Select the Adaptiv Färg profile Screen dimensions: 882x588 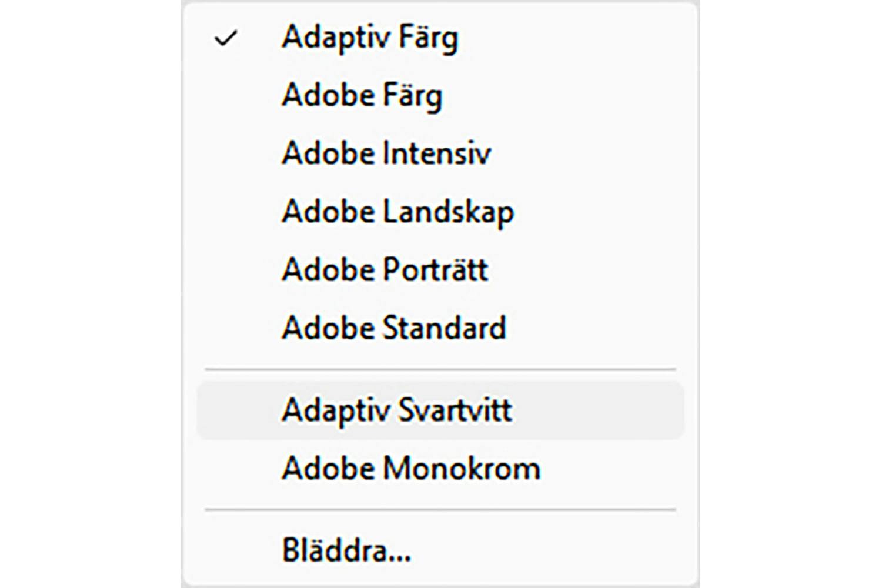(369, 38)
